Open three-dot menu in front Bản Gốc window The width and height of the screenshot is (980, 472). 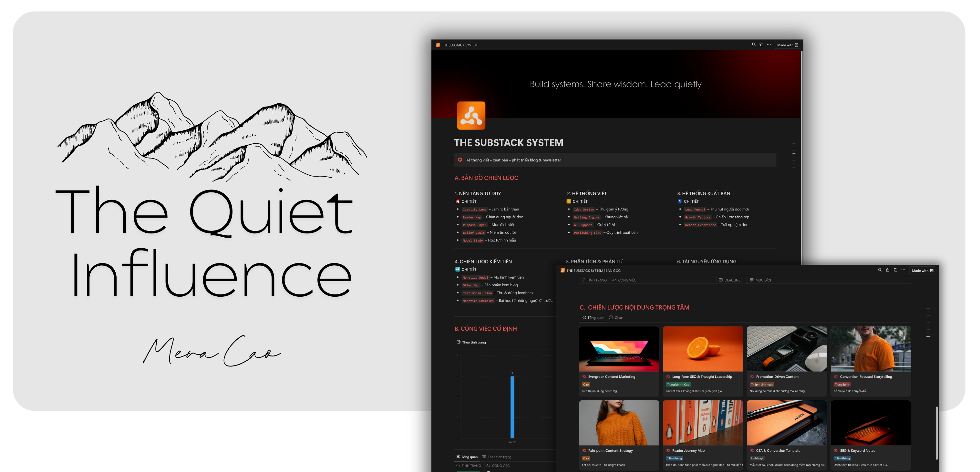coord(903,270)
